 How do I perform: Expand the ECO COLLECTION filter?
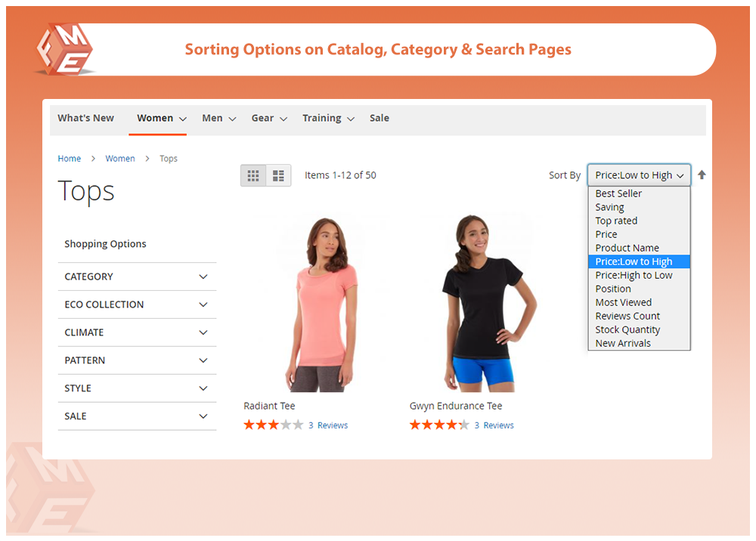[137, 305]
